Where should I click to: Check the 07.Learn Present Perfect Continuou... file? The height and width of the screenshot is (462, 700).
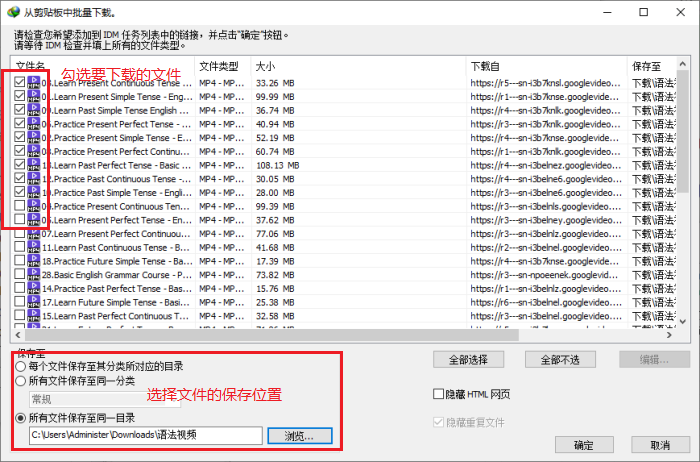(19, 233)
